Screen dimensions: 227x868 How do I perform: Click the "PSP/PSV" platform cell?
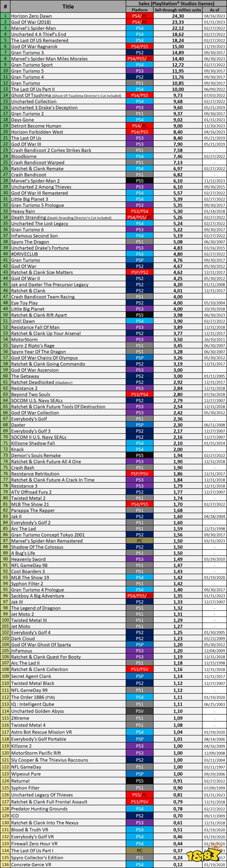pos(140,474)
